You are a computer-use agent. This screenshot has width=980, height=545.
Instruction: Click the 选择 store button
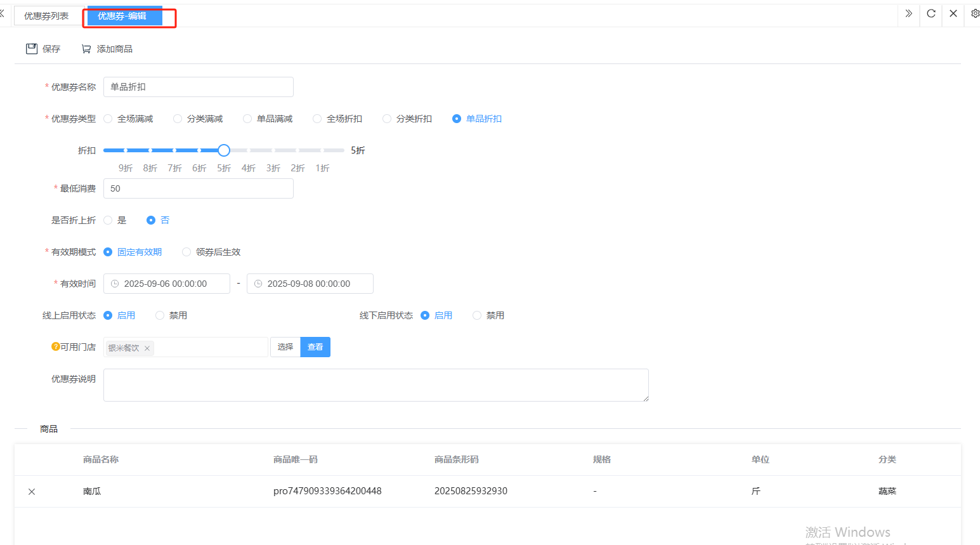pyautogui.click(x=285, y=347)
